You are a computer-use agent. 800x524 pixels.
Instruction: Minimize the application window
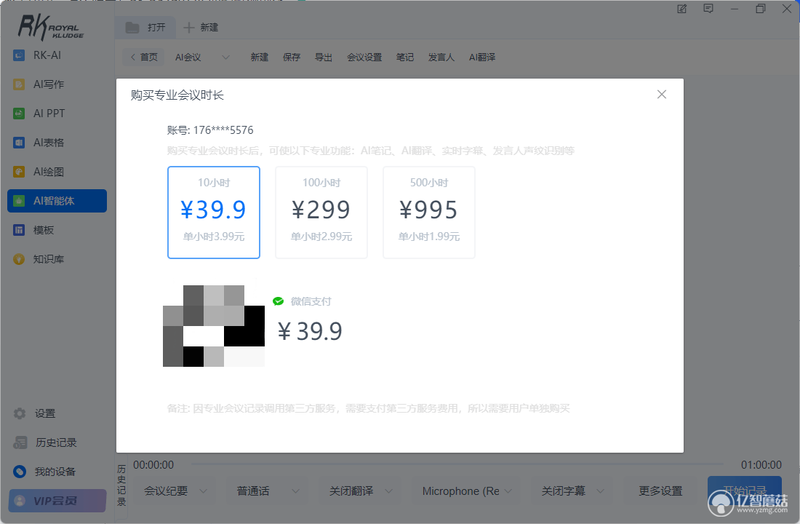734,9
